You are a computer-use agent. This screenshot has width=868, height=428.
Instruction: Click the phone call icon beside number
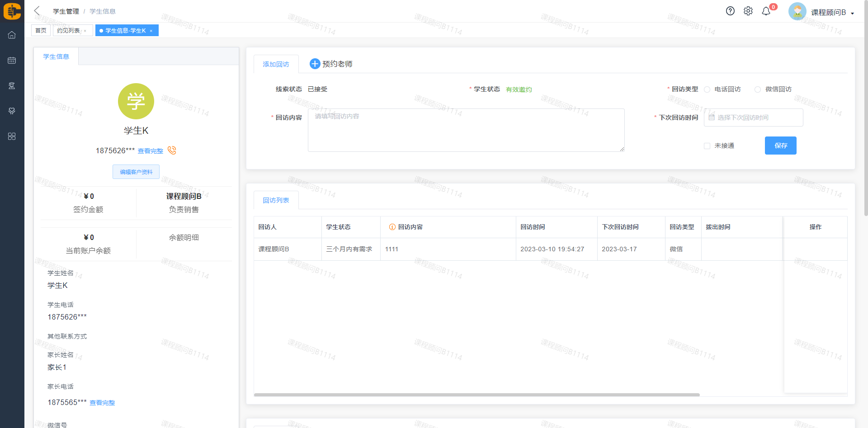point(172,151)
